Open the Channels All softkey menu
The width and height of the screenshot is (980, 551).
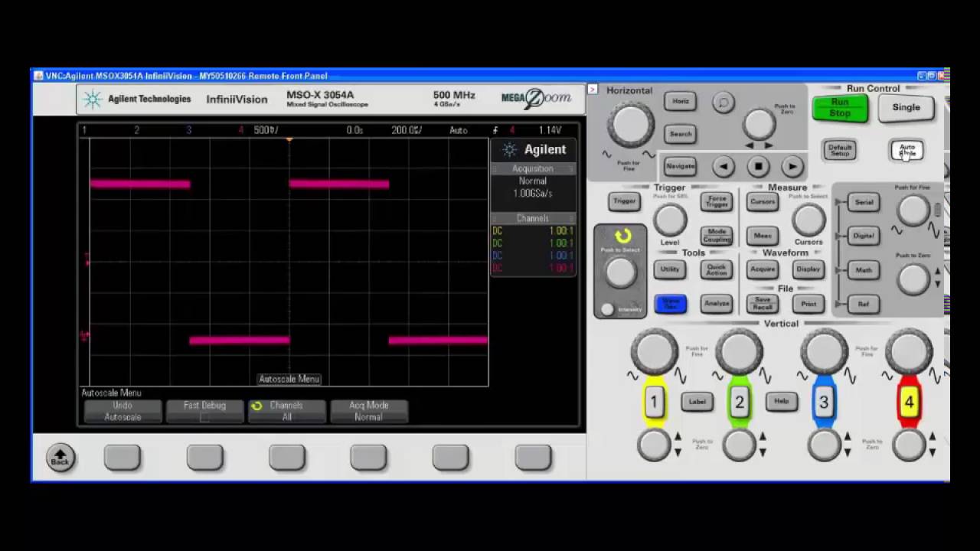point(286,412)
